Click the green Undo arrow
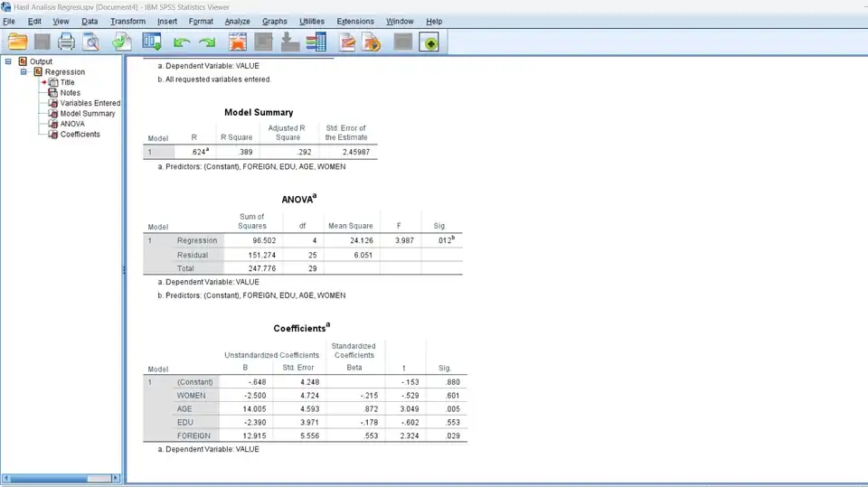The height and width of the screenshot is (487, 868). pyautogui.click(x=182, y=42)
